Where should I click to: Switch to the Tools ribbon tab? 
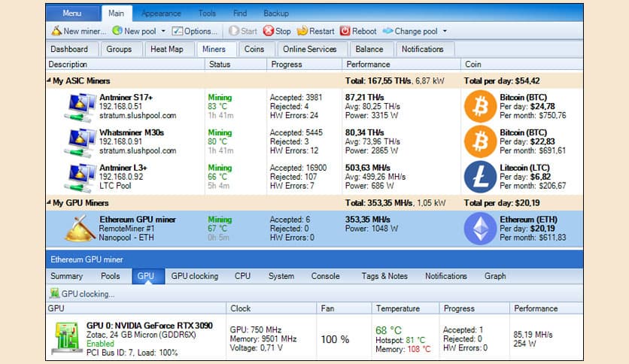pyautogui.click(x=207, y=14)
